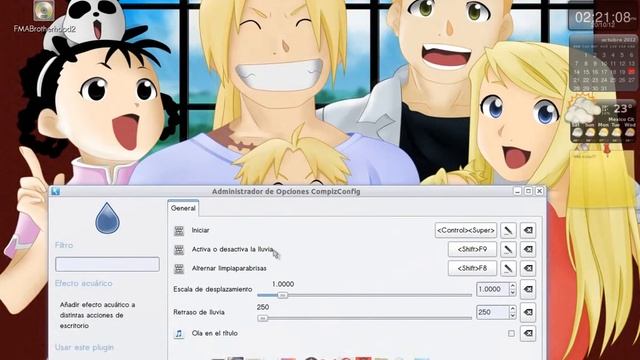The image size is (640, 360).
Task: Enable the Ola en el título checkbox
Action: click(511, 333)
